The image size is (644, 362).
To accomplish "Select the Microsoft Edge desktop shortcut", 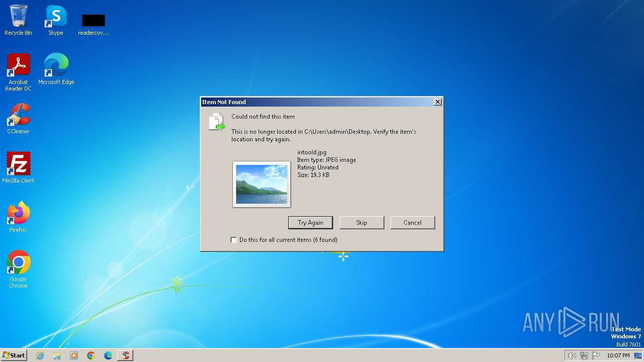I will 56,69.
